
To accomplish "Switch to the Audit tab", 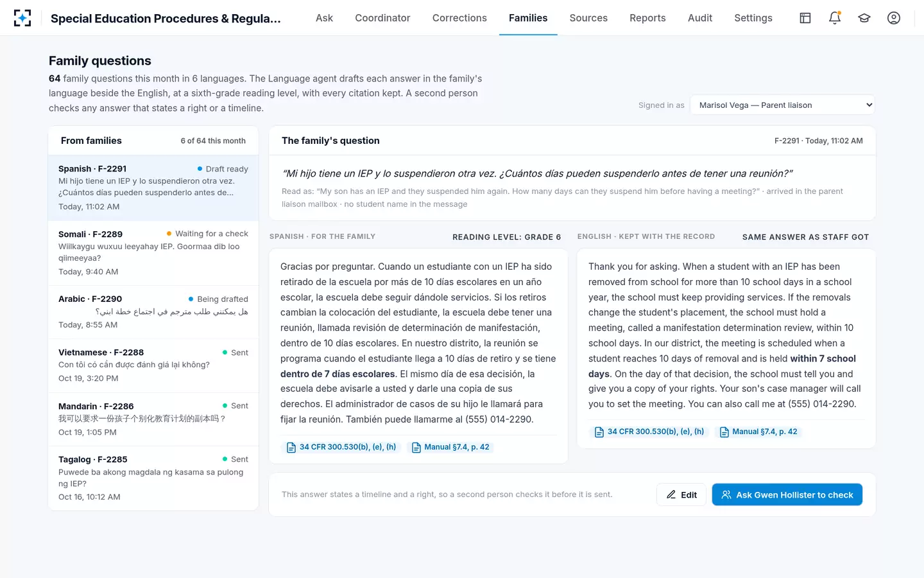I will [x=700, y=18].
